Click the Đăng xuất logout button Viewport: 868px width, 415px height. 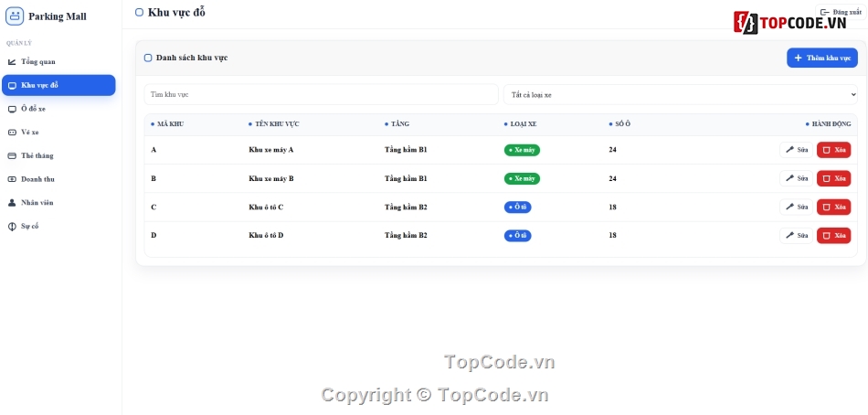tap(841, 12)
